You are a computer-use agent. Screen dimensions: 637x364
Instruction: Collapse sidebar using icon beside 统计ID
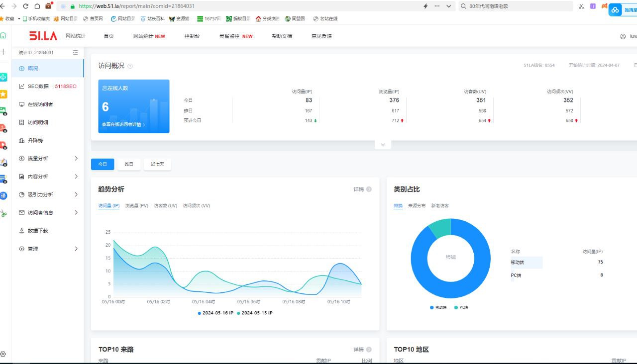coord(76,52)
